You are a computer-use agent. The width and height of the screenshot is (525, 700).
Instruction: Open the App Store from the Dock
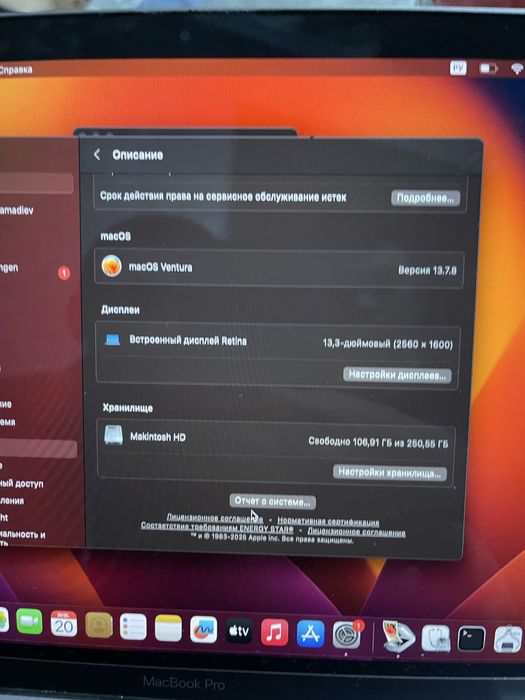tap(310, 633)
